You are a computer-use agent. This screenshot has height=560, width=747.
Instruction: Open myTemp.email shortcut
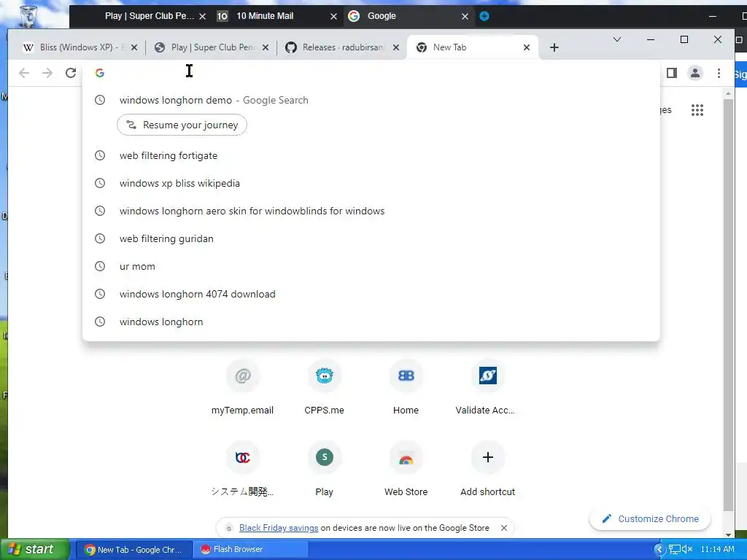pyautogui.click(x=242, y=386)
